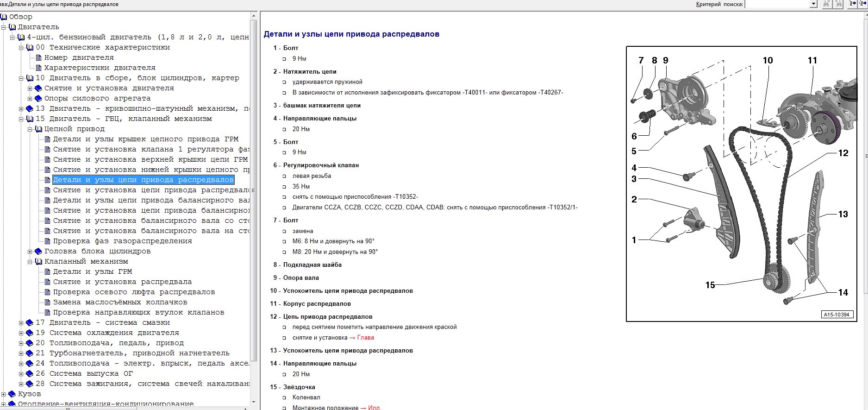Click the open book icon beside Обзор
The height and width of the screenshot is (410, 868).
pos(4,17)
